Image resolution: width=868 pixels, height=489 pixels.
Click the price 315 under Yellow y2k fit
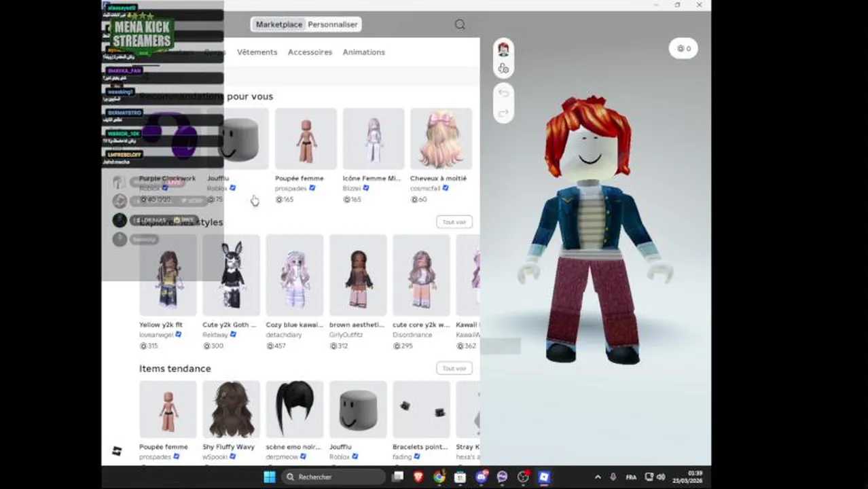click(149, 346)
